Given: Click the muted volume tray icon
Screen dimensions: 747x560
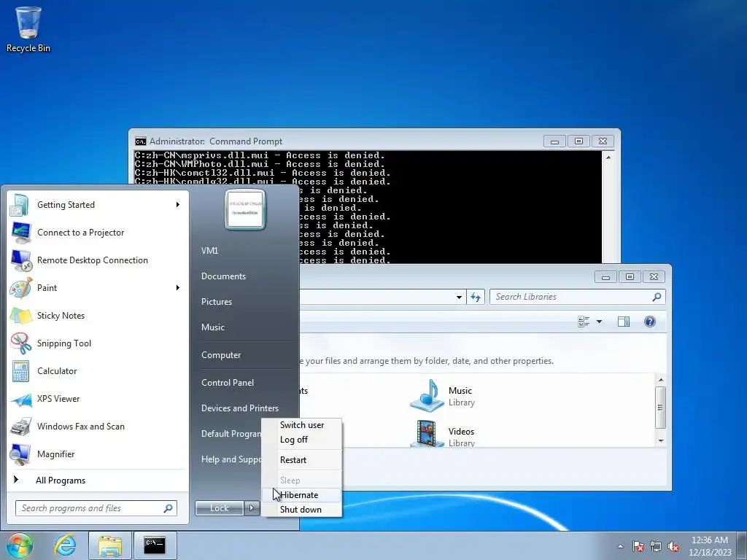Looking at the screenshot, I should click(x=673, y=546).
